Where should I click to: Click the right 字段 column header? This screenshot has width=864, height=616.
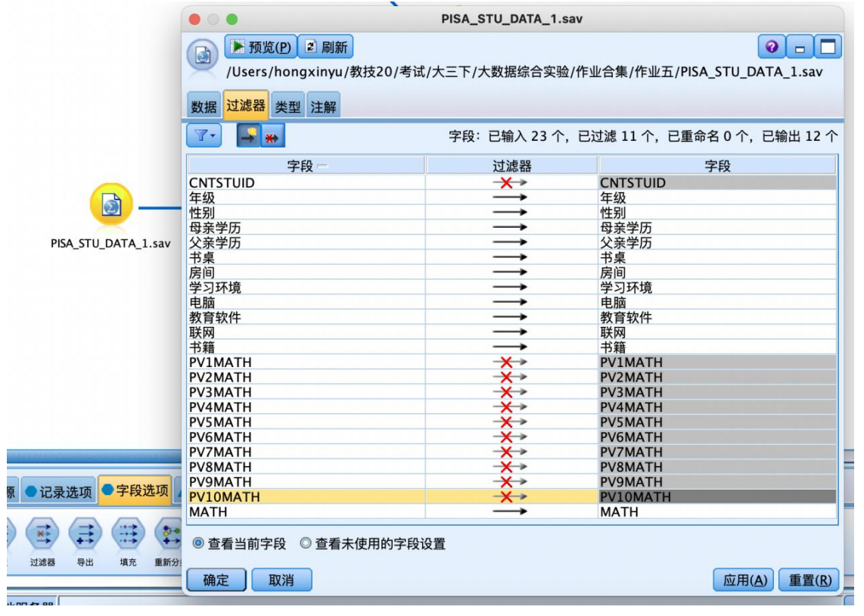[x=717, y=165]
